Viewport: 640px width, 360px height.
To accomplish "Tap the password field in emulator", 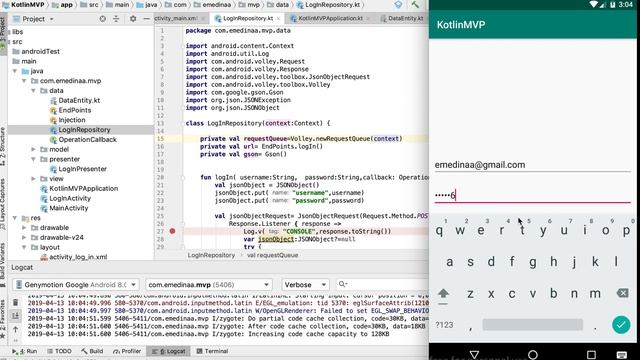I will coord(532,195).
